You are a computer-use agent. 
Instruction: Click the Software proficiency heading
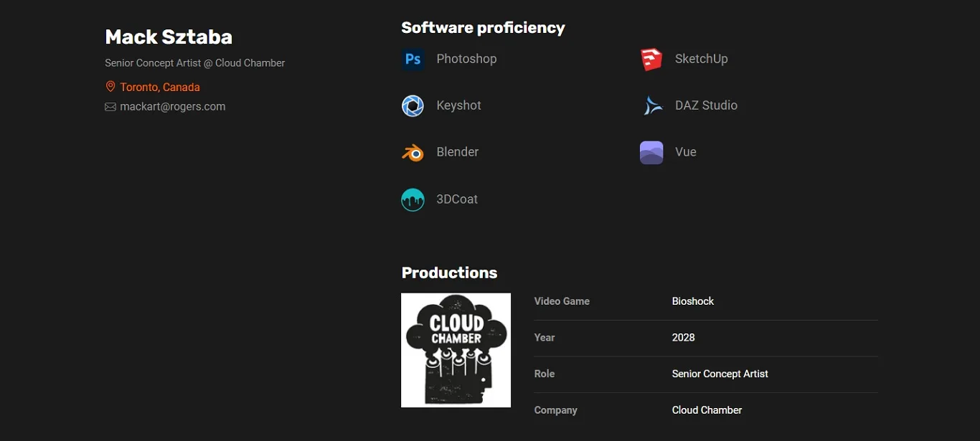(x=483, y=27)
